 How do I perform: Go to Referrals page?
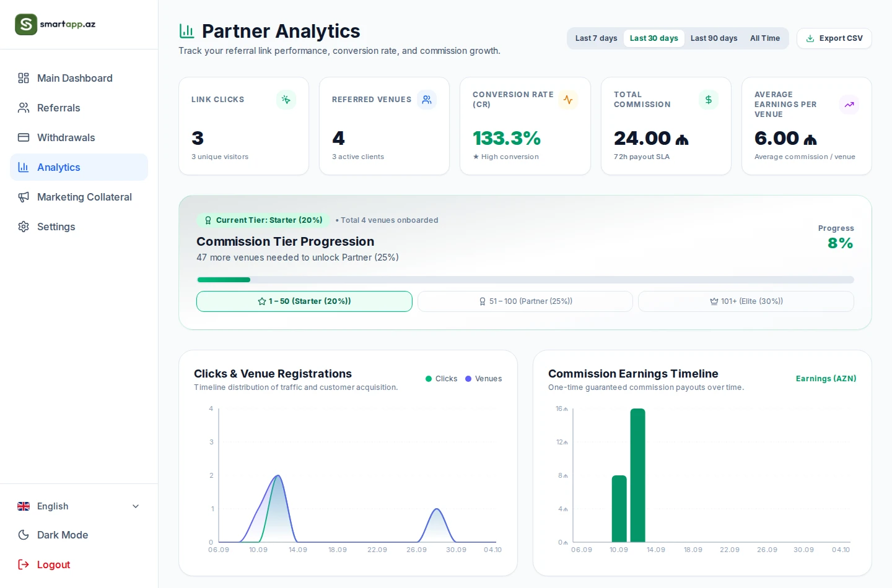click(79, 108)
